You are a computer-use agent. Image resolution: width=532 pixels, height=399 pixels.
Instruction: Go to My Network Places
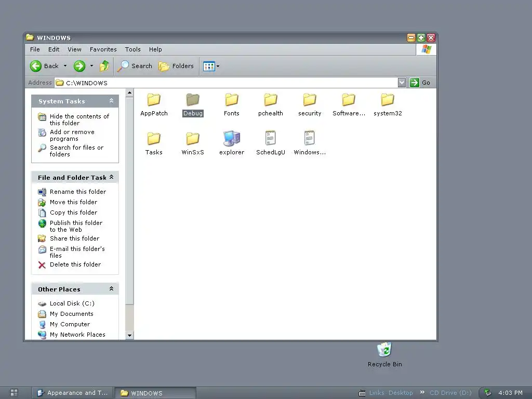[x=72, y=335]
